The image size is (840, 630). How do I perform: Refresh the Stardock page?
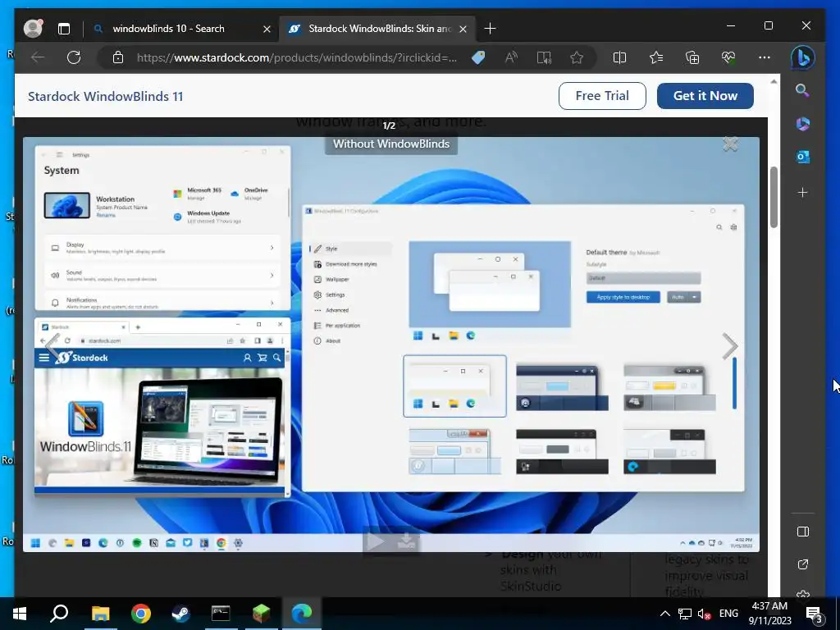pyautogui.click(x=74, y=57)
